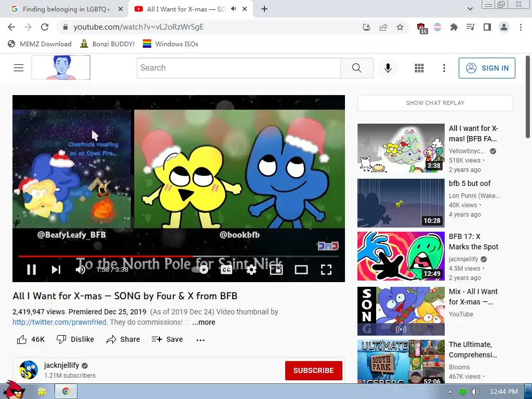Image resolution: width=532 pixels, height=399 pixels.
Task: Click the magnifying glass search button
Action: [x=356, y=68]
